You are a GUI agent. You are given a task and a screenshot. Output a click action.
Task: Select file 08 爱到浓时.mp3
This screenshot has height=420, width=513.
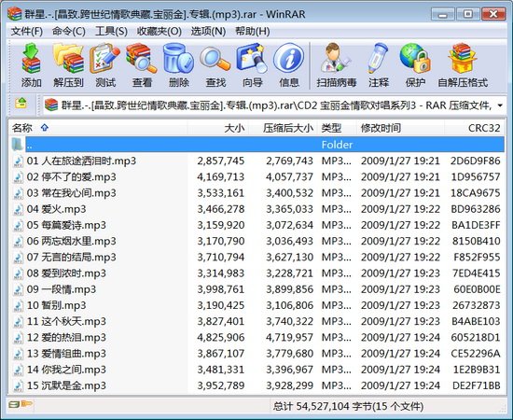[257, 273]
